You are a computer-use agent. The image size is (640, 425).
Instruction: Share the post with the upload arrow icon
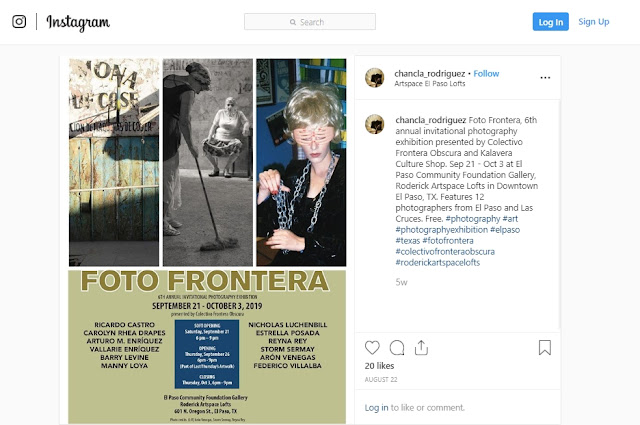[421, 347]
